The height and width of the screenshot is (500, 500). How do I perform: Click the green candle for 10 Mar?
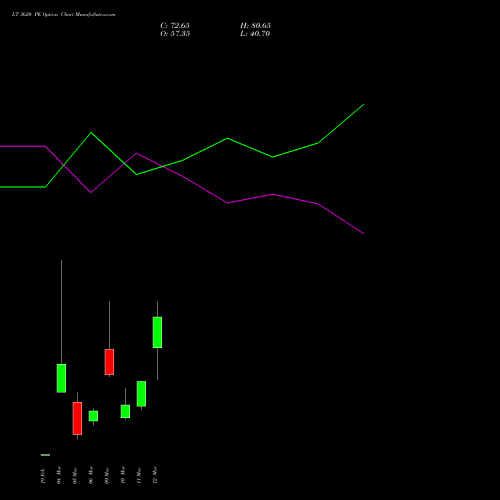coord(125,411)
